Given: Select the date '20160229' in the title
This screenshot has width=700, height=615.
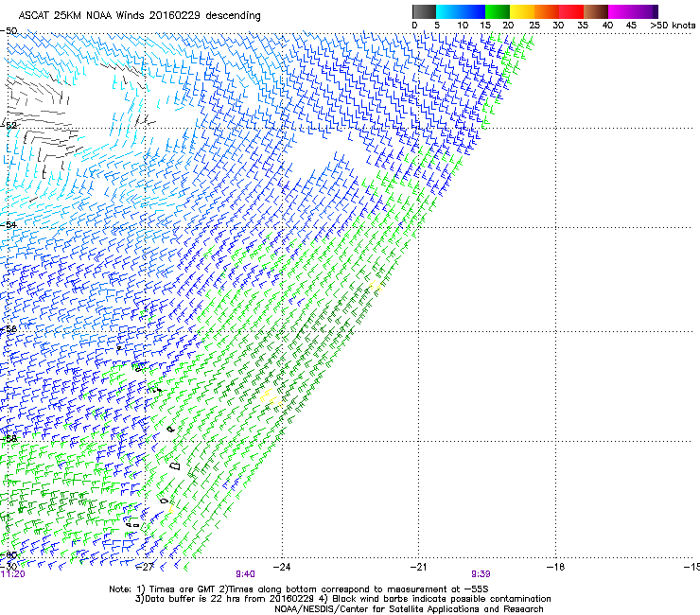Looking at the screenshot, I should tap(175, 15).
